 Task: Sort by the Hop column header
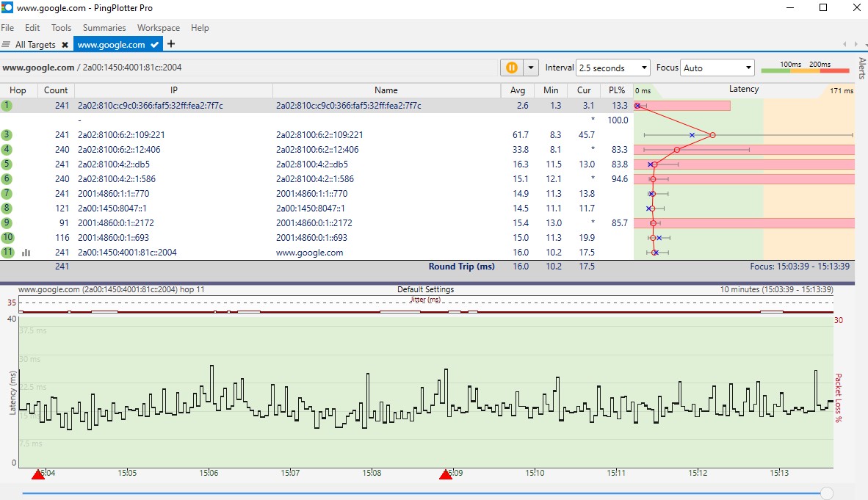[x=18, y=90]
